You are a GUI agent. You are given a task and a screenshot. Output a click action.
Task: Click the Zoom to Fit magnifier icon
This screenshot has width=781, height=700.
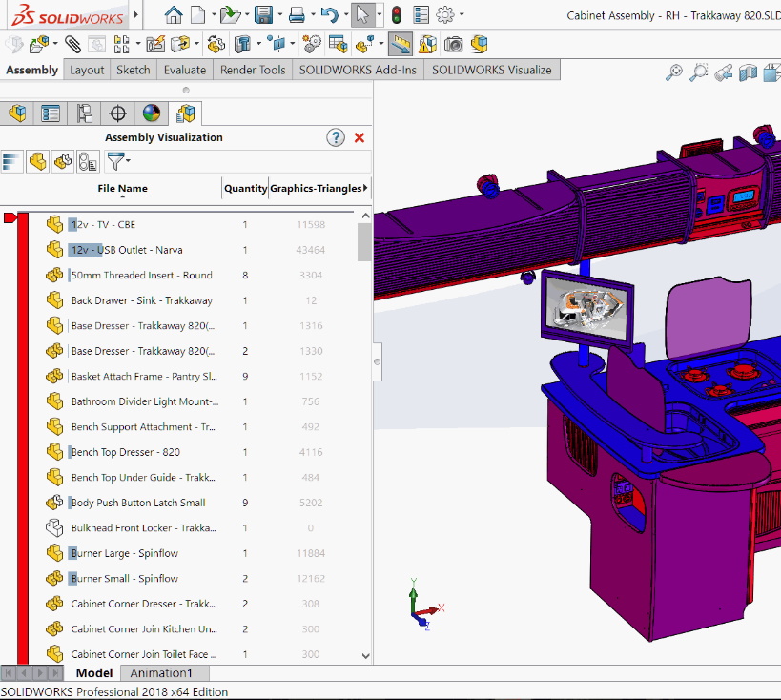click(x=674, y=72)
